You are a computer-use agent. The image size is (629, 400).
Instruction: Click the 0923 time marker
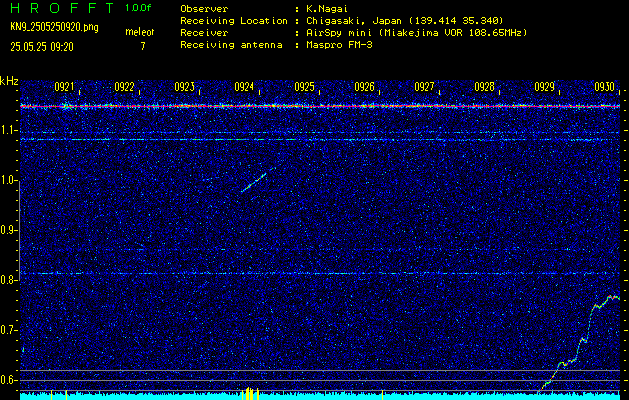tap(184, 87)
